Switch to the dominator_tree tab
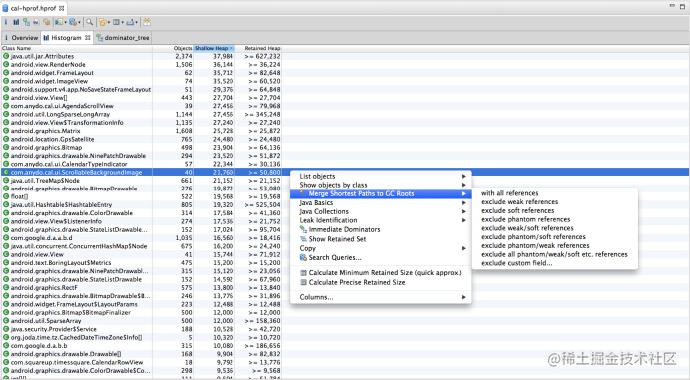Screen dimensions: 690x380 point(123,38)
